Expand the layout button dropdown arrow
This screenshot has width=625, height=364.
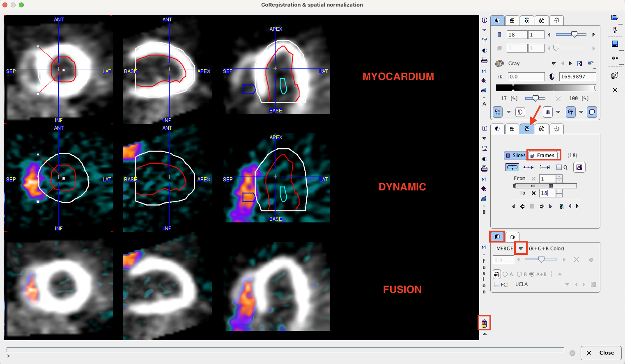click(x=508, y=112)
